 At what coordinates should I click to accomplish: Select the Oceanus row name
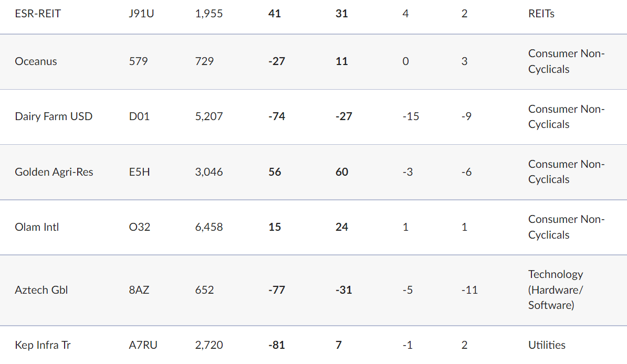tap(36, 61)
